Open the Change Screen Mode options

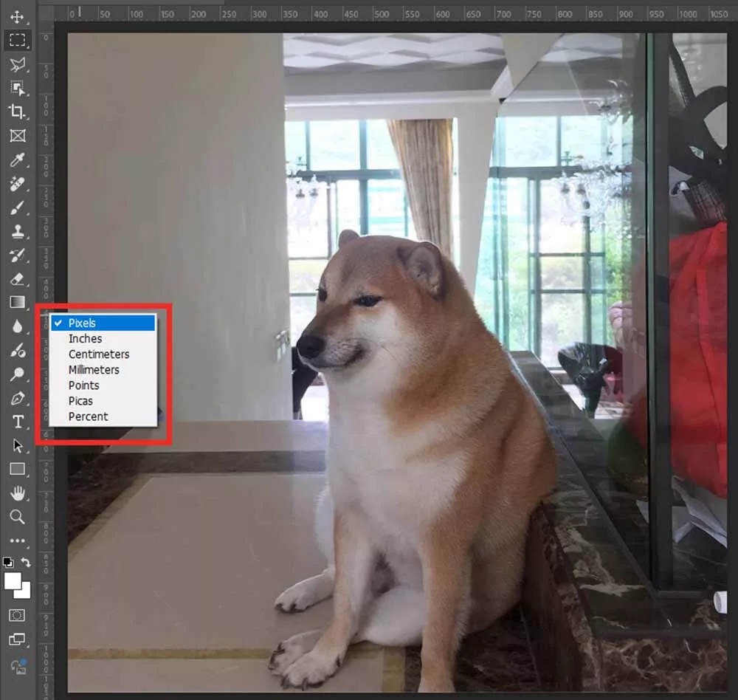tap(17, 639)
